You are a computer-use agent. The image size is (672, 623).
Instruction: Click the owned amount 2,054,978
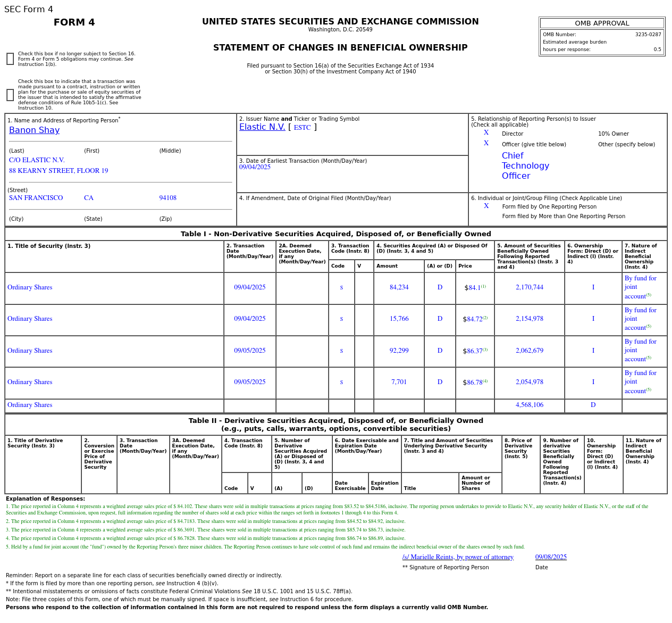[530, 382]
